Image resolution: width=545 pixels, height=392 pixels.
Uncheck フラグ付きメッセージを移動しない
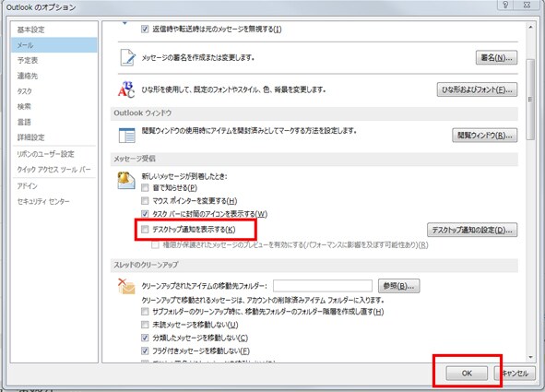[x=145, y=351]
